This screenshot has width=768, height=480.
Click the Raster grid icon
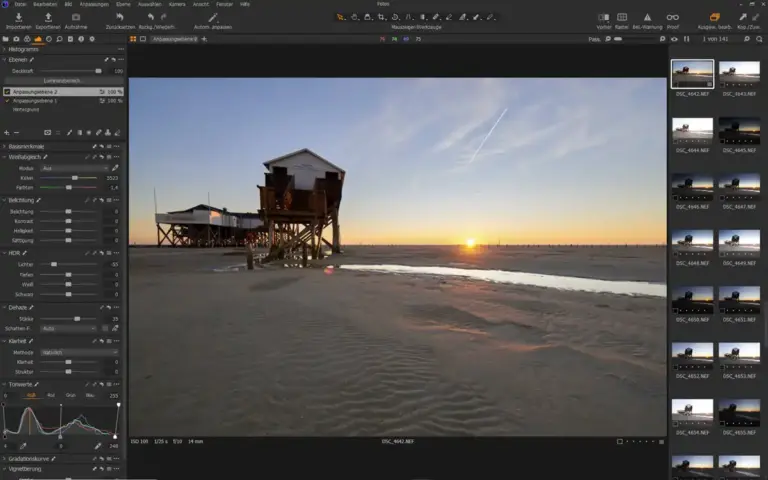click(x=622, y=18)
